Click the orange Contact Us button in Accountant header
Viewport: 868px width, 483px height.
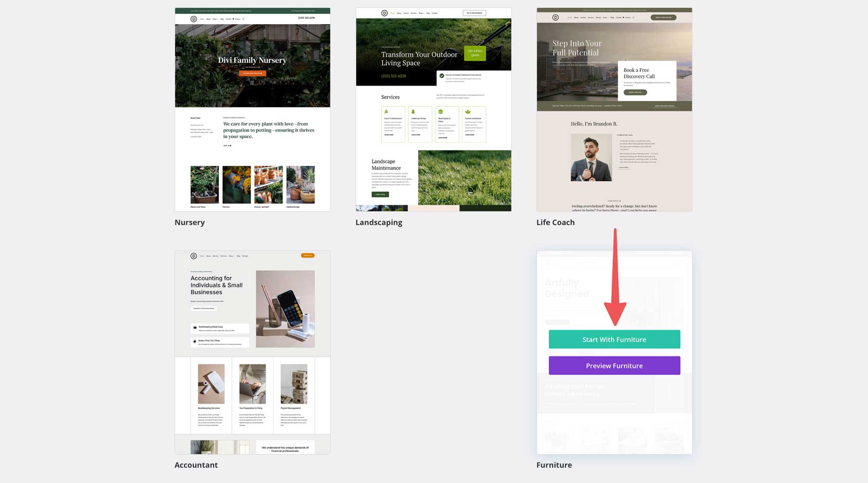308,255
